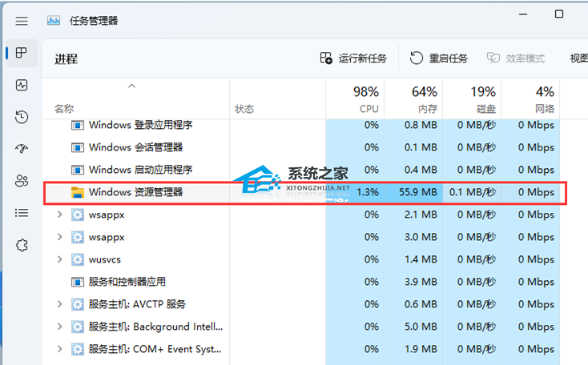Click the 服务主机: AVCTP 服务 gear icon
588x365 pixels.
coord(77,304)
